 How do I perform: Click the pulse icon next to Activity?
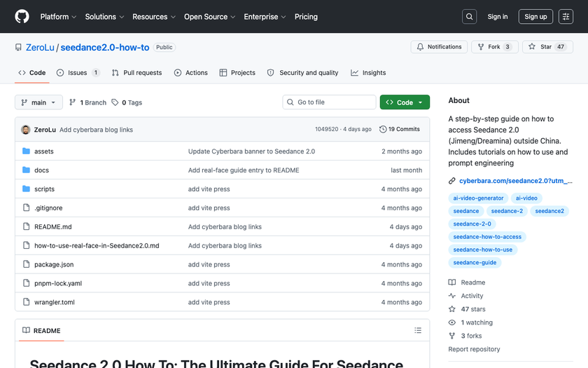point(452,296)
